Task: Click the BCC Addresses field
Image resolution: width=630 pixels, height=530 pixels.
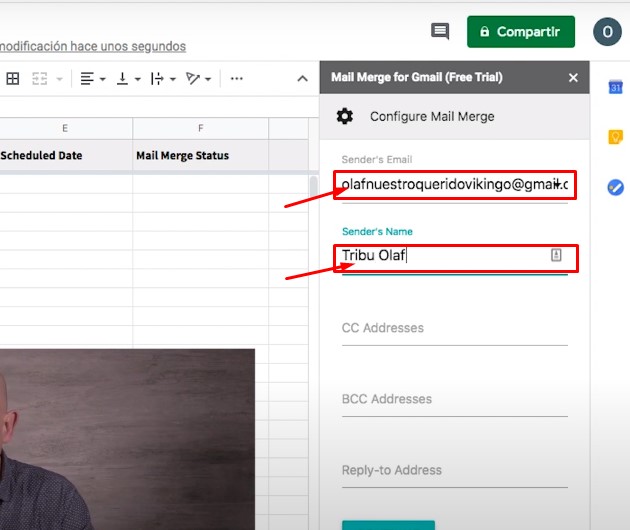Action: tap(454, 399)
